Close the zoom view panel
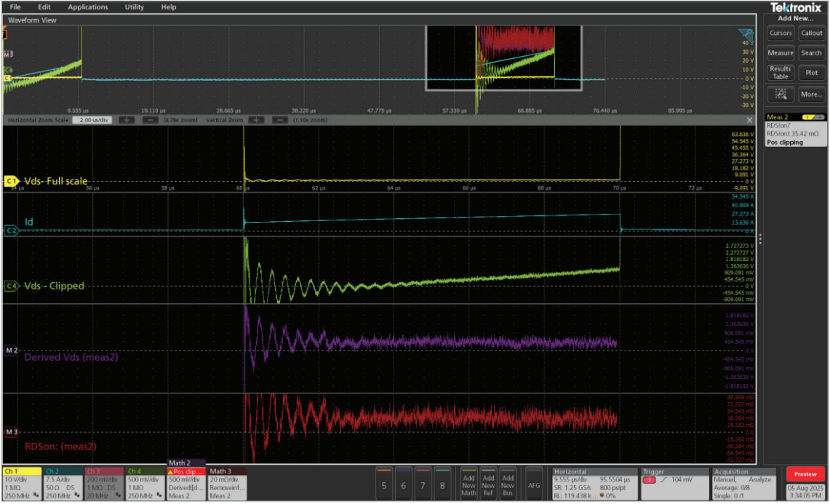This screenshot has height=504, width=830. tap(750, 119)
